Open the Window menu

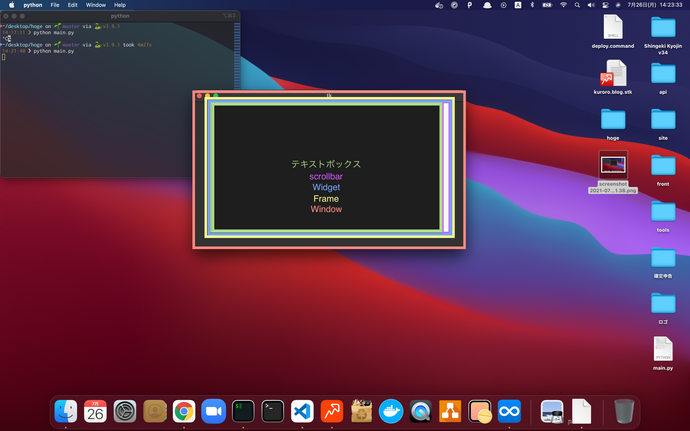tap(95, 5)
